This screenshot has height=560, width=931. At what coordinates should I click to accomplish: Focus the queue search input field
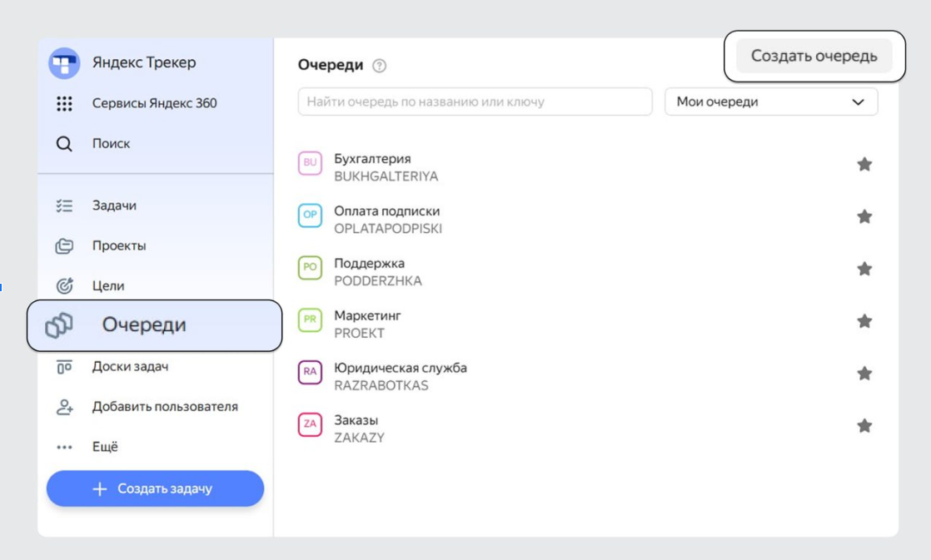tap(475, 102)
